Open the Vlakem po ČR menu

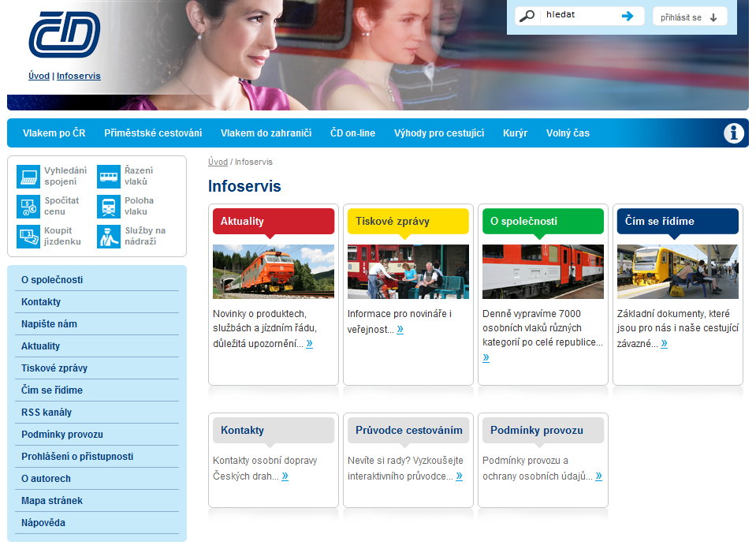pos(54,133)
